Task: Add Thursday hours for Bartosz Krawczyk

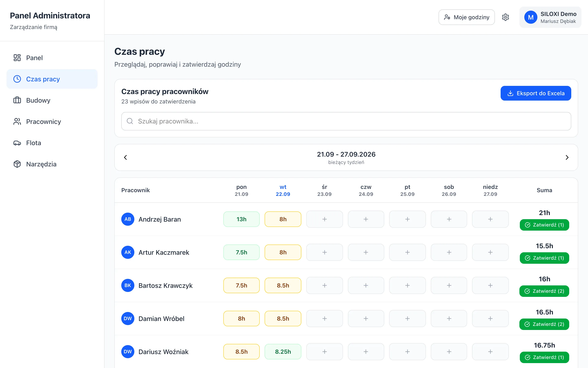Action: (366, 285)
